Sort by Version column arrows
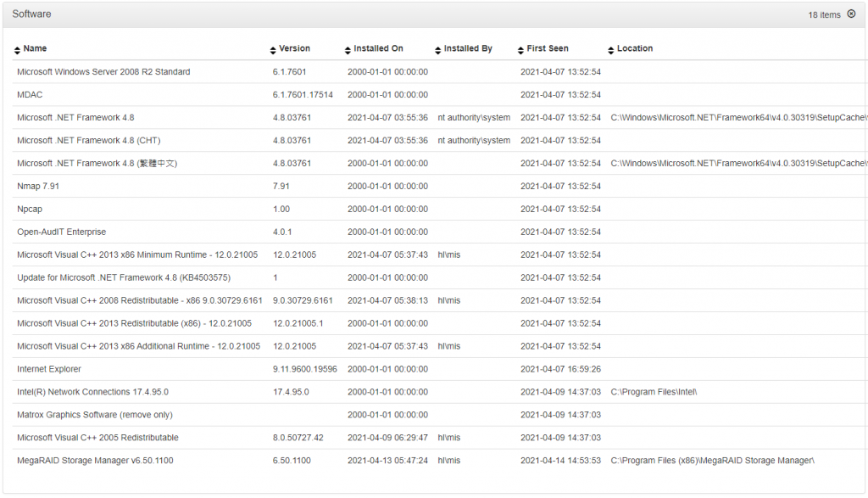The height and width of the screenshot is (498, 868). (x=273, y=50)
